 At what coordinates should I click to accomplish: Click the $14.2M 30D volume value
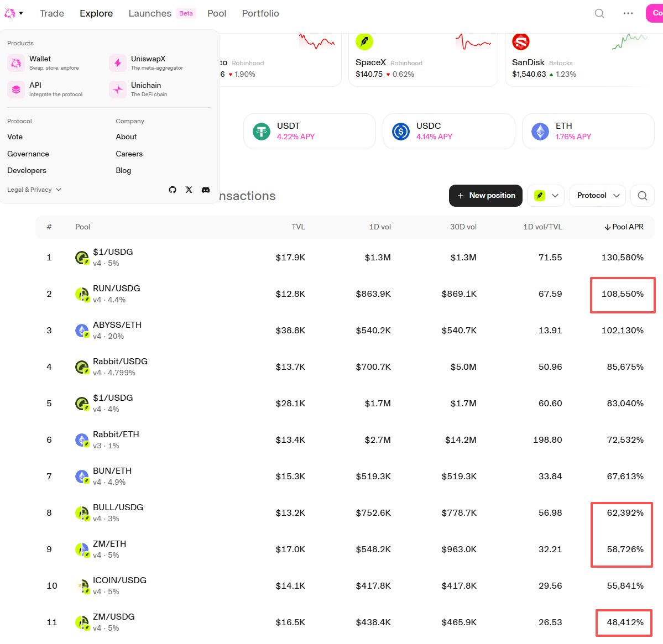coord(461,440)
